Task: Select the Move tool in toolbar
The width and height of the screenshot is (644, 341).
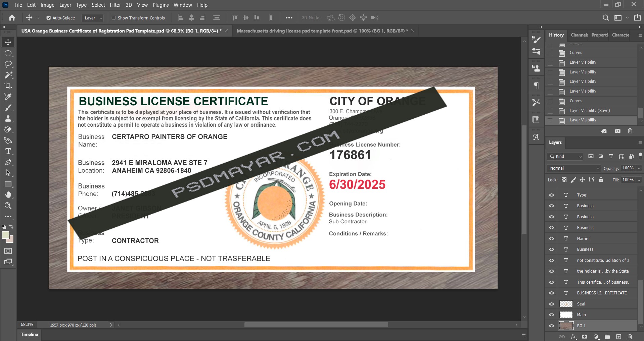Action: [x=8, y=42]
